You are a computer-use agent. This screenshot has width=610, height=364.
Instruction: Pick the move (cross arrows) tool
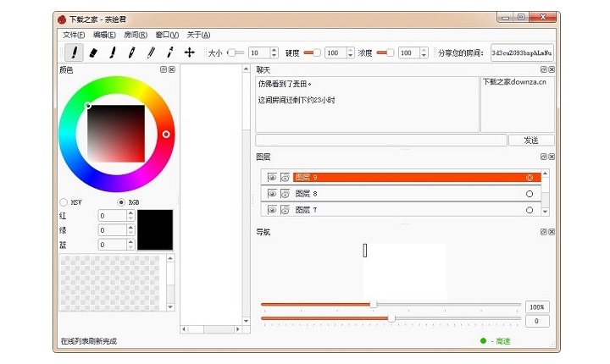click(190, 52)
